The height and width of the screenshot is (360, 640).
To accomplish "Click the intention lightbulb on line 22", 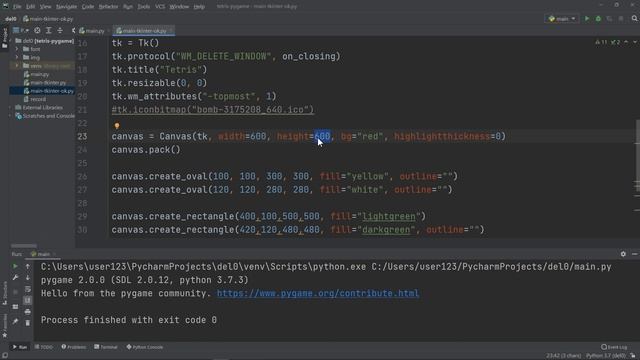I will click(117, 126).
